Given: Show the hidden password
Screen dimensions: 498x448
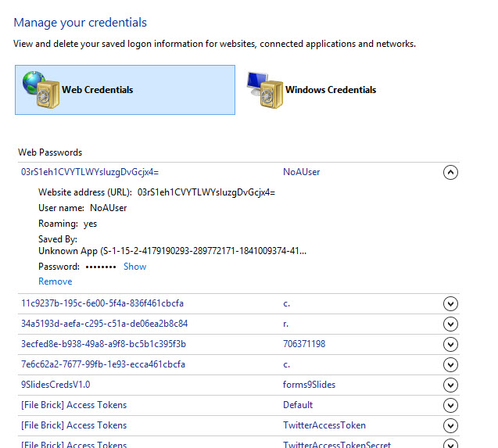Looking at the screenshot, I should click(x=135, y=267).
